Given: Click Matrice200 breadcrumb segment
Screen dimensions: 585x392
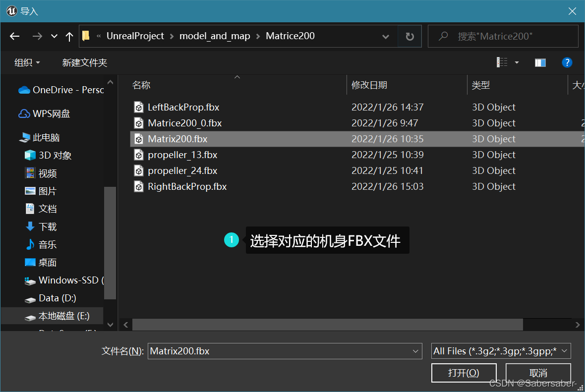Looking at the screenshot, I should tap(290, 36).
